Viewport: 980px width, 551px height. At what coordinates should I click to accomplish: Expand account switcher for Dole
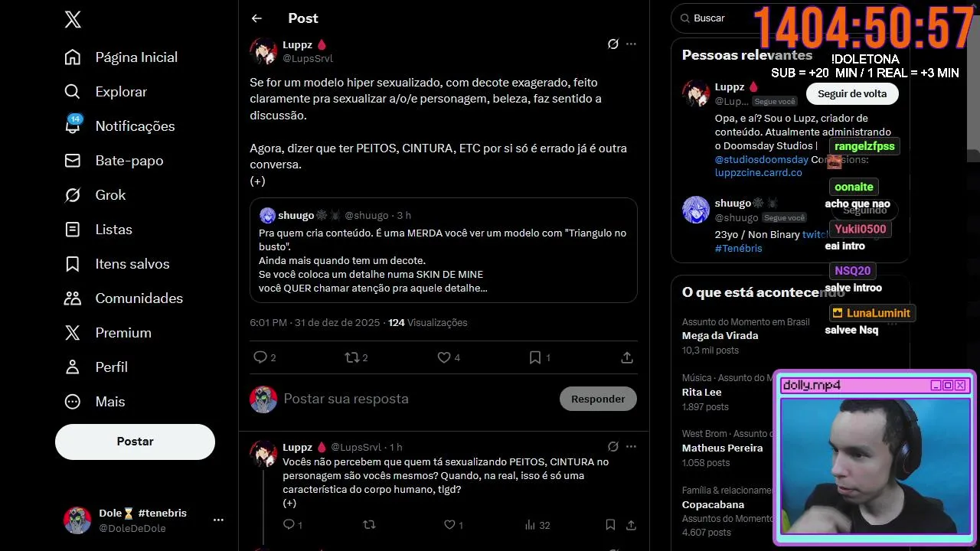pos(218,520)
